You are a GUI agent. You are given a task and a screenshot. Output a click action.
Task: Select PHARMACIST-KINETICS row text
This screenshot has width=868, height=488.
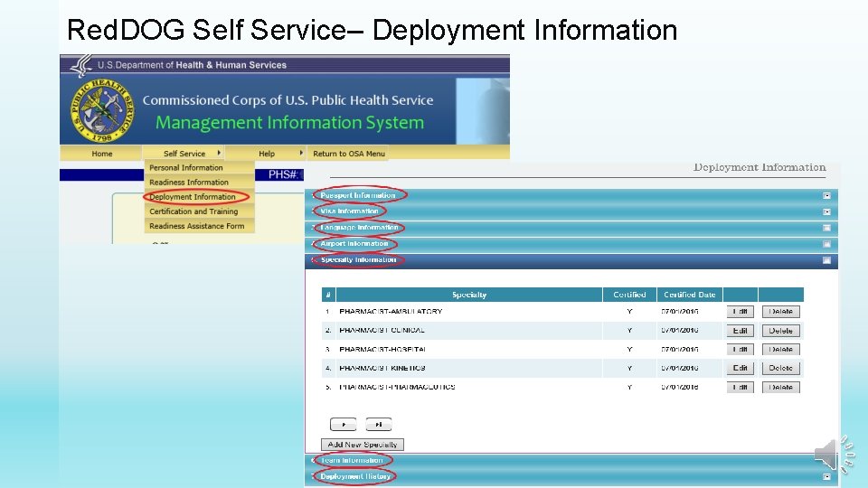pyautogui.click(x=382, y=368)
